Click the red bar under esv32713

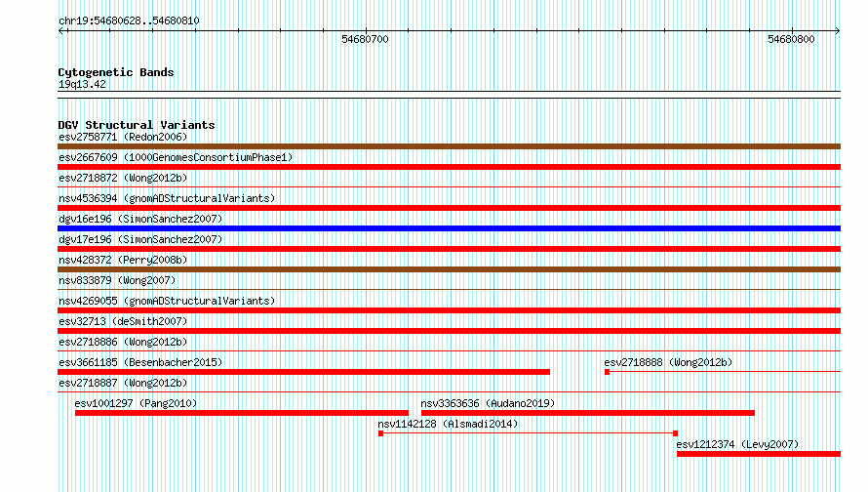449,331
